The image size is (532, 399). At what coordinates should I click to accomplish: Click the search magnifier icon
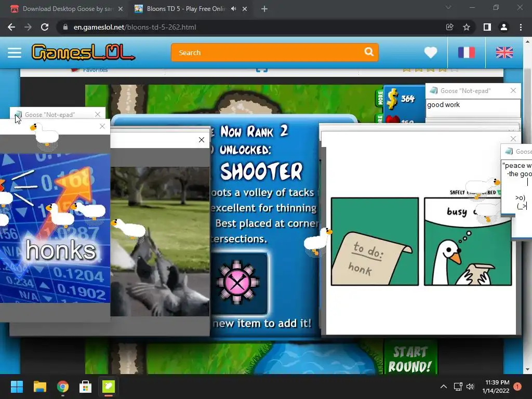[369, 52]
